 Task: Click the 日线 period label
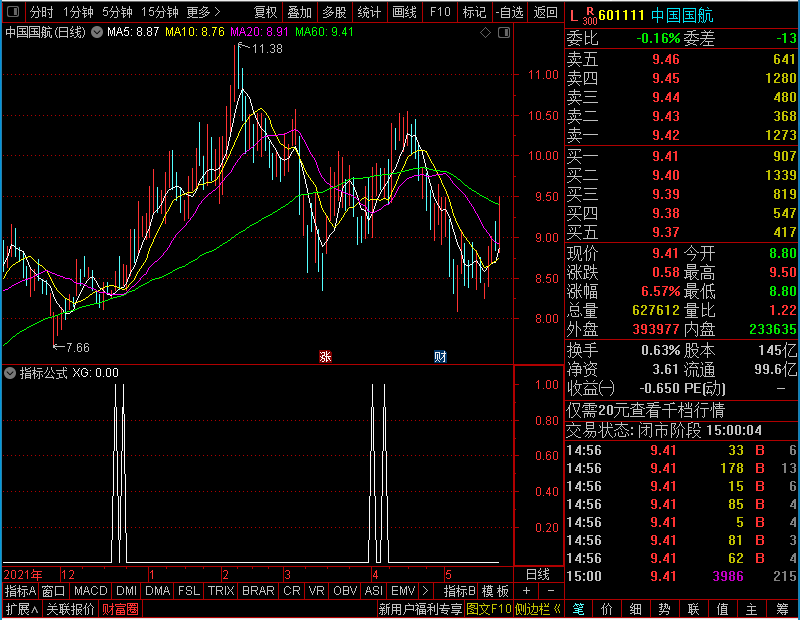point(538,575)
